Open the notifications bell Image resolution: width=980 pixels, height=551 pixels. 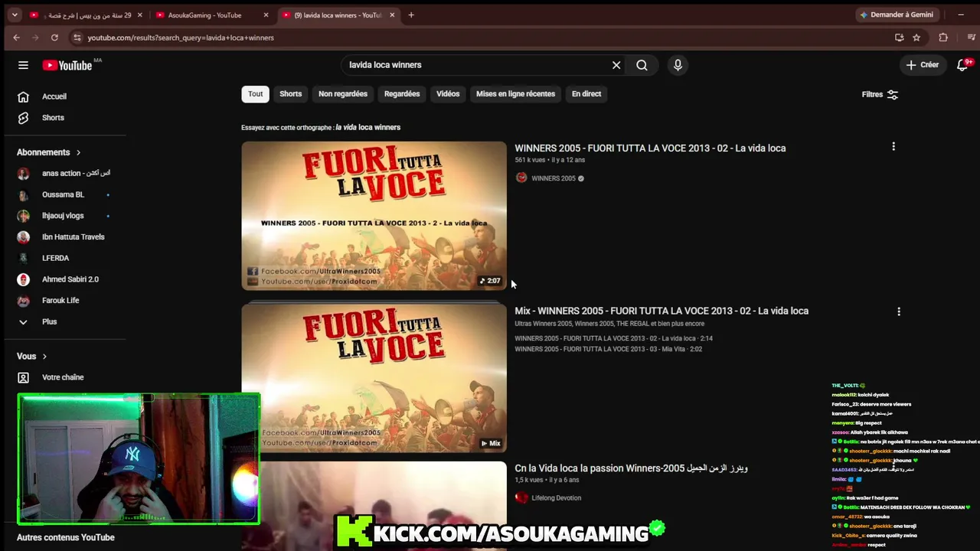(963, 65)
